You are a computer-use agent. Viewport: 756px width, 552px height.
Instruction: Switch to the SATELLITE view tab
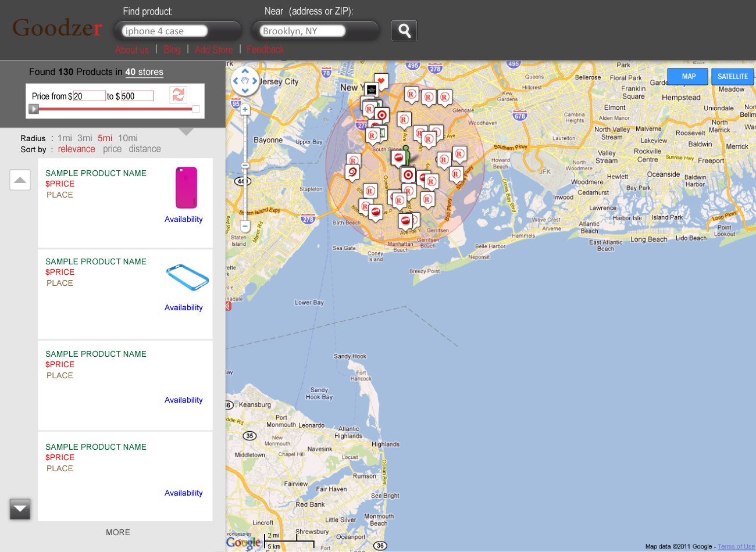tap(733, 76)
